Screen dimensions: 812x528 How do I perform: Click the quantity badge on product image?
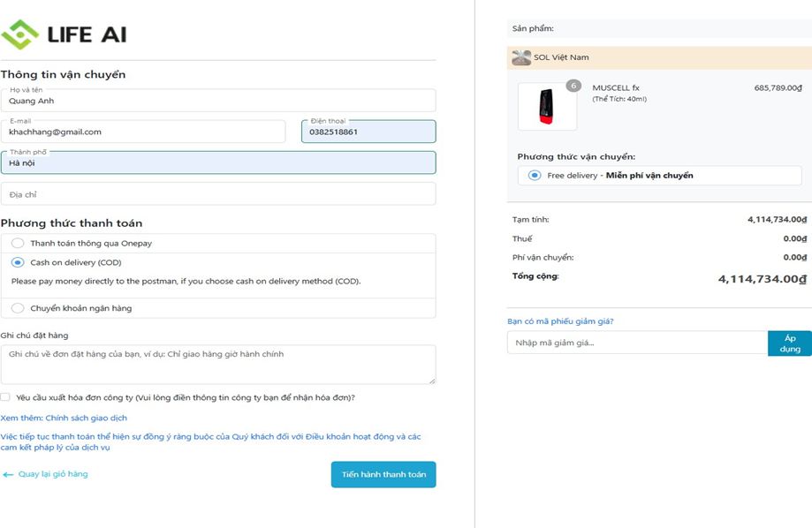click(x=573, y=86)
